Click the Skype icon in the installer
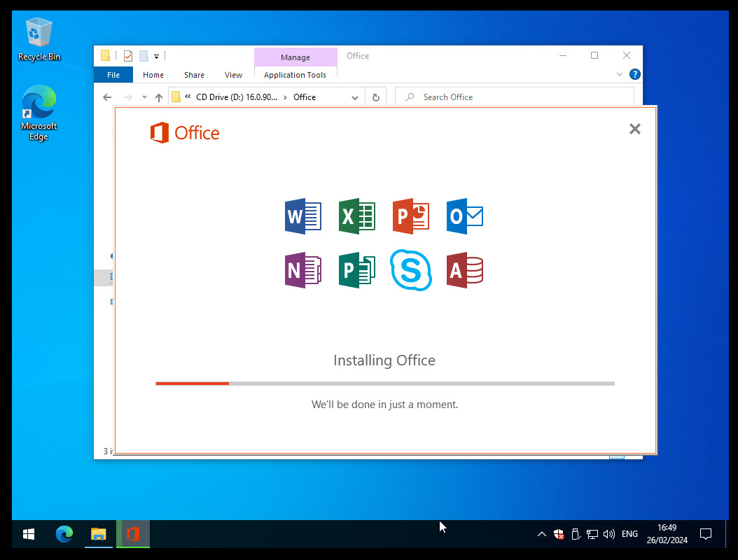 [x=411, y=270]
